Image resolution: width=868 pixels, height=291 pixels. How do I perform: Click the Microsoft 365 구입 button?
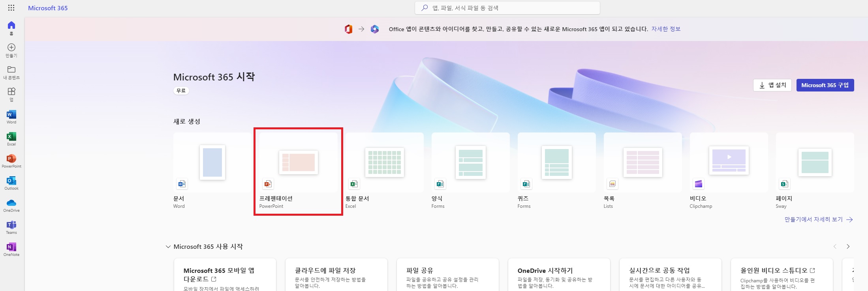(x=825, y=85)
